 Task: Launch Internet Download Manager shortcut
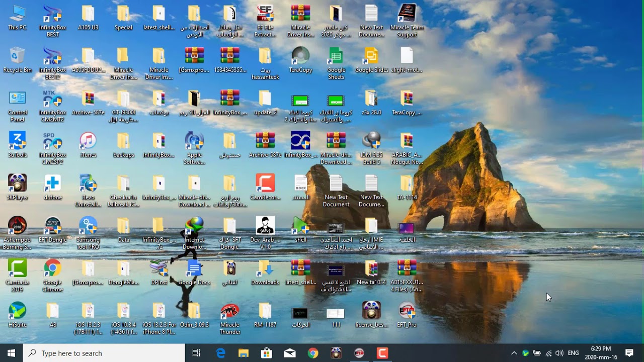[x=194, y=233]
